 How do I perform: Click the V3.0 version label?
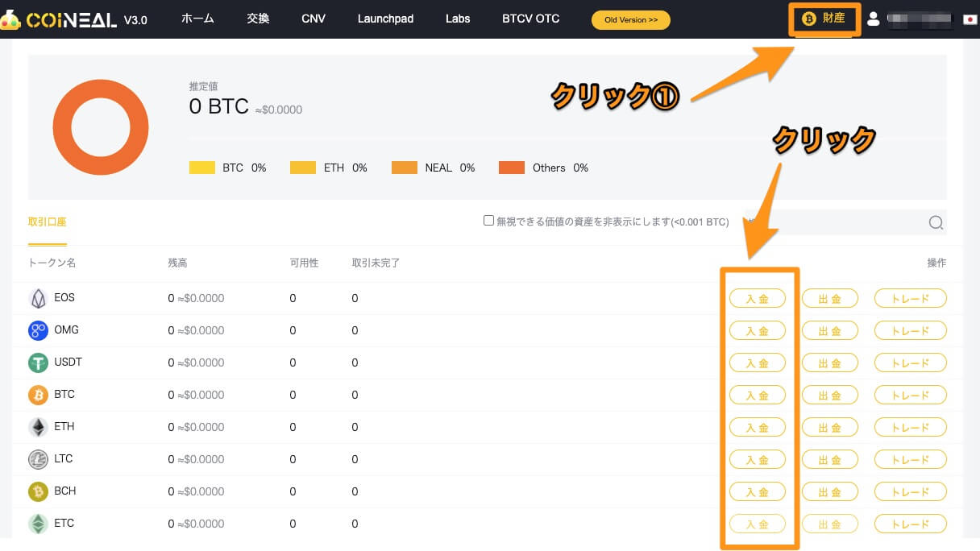point(135,20)
